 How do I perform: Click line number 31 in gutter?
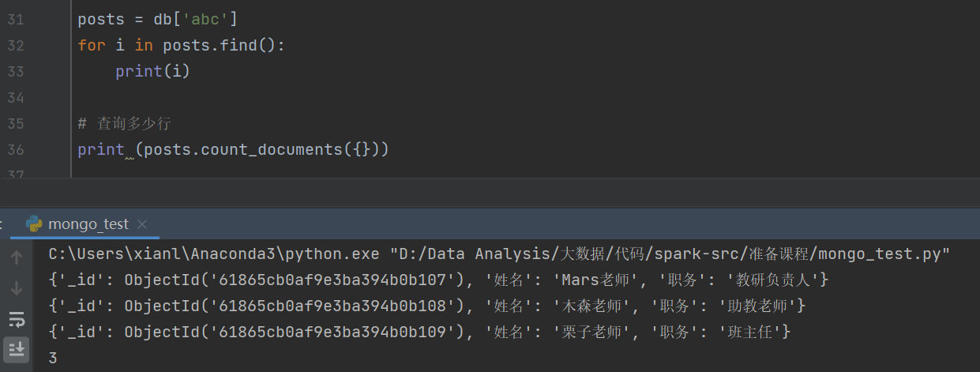(x=16, y=19)
